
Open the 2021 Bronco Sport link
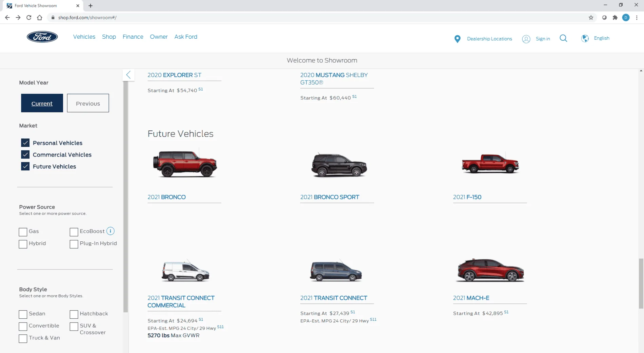point(329,197)
